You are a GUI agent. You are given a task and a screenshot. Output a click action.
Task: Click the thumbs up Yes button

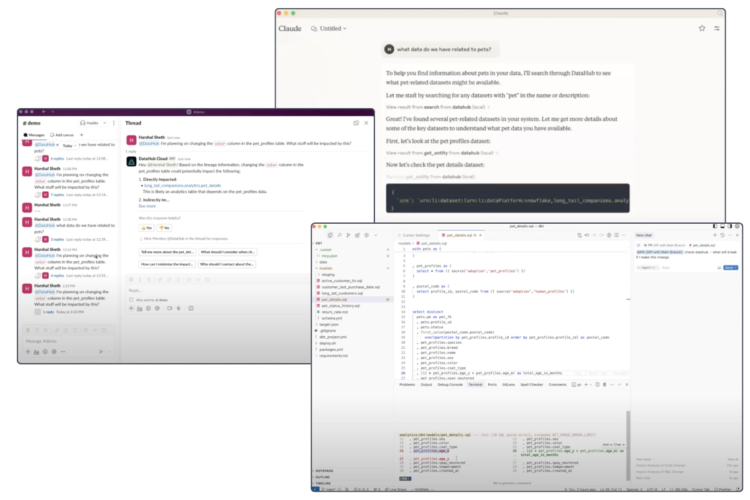click(146, 229)
